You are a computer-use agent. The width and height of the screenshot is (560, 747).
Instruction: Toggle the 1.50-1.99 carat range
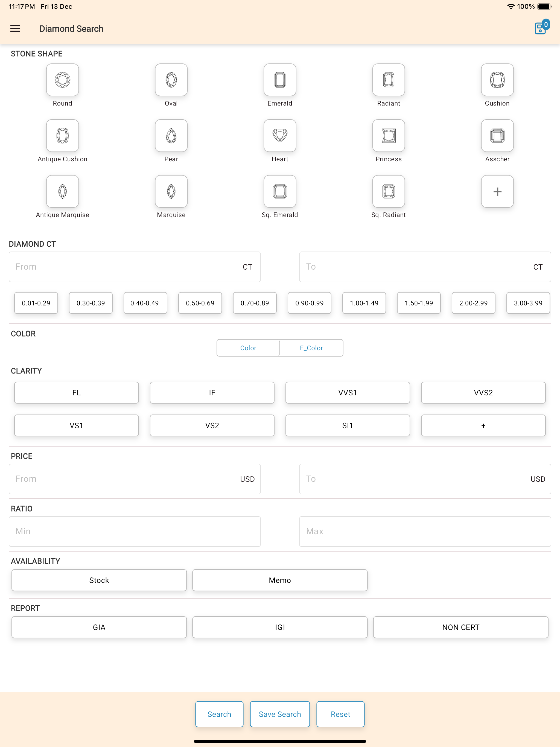(x=419, y=303)
